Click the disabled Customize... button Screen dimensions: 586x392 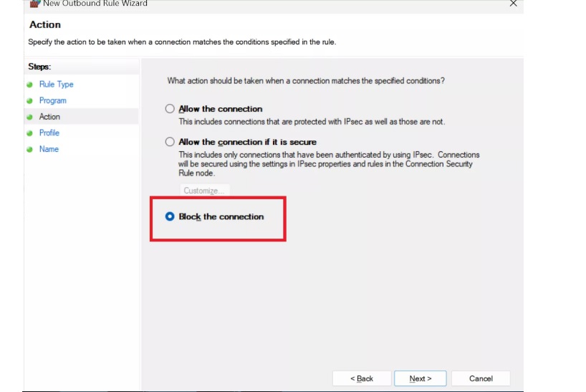coord(204,191)
